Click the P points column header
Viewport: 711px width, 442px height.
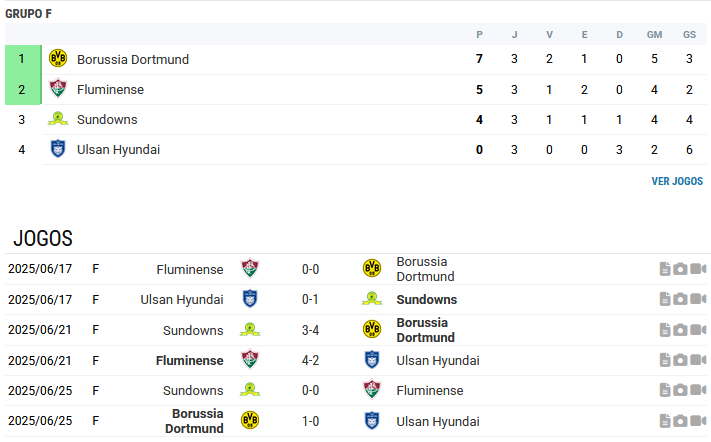tap(479, 34)
